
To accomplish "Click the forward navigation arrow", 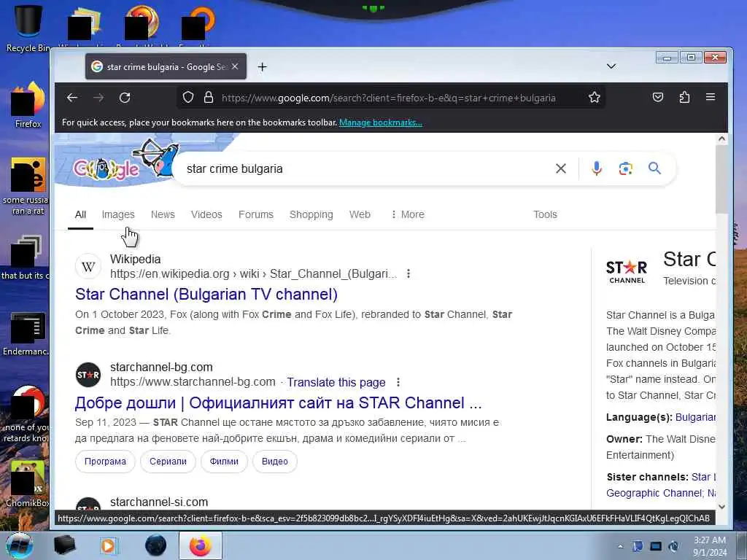I will pyautogui.click(x=98, y=98).
